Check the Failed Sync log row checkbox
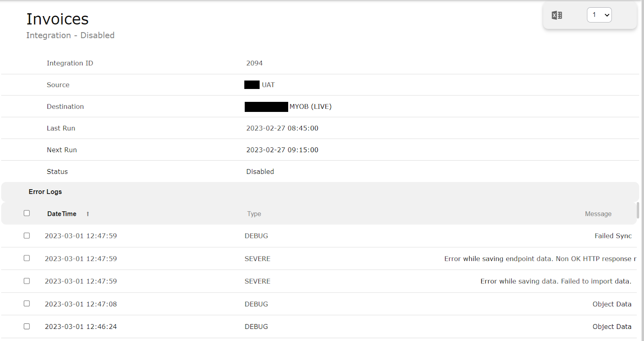This screenshot has width=644, height=341. (x=27, y=236)
